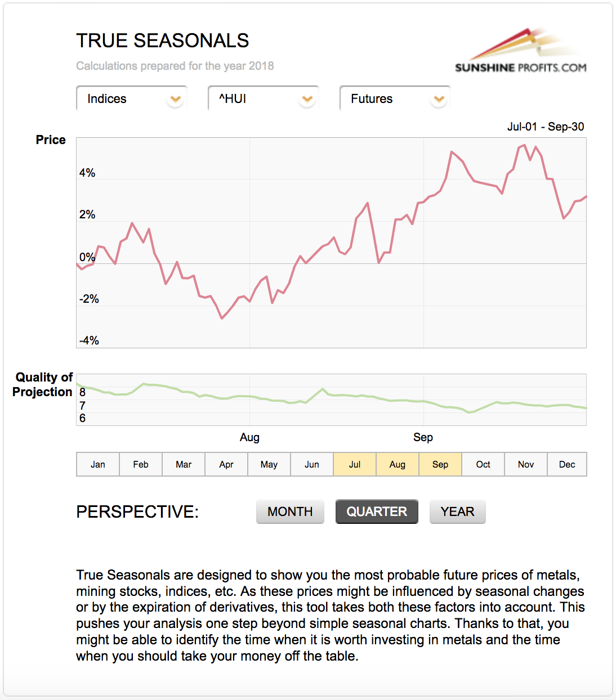Choose the Jul month cell
This screenshot has height=700, width=616.
(x=355, y=464)
